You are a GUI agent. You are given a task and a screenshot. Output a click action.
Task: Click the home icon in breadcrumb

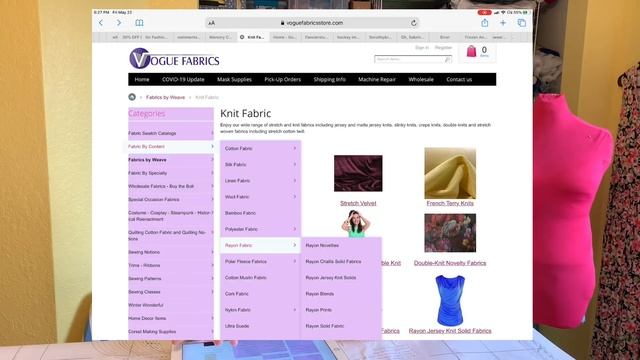tap(132, 97)
